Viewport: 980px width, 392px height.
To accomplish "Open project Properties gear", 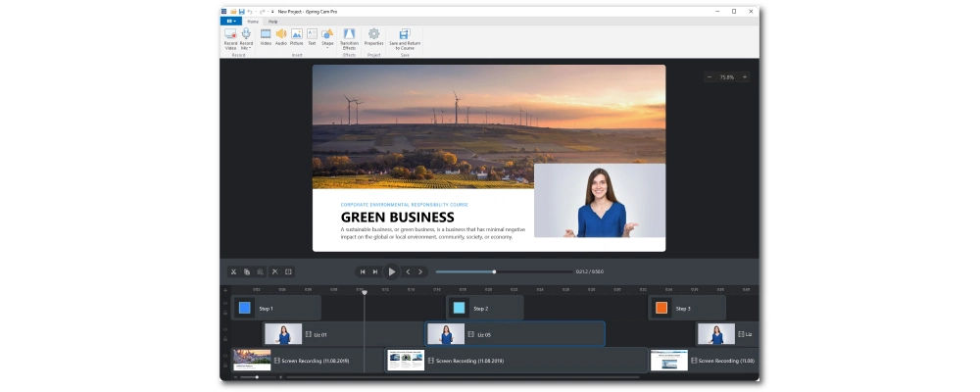I will [373, 34].
